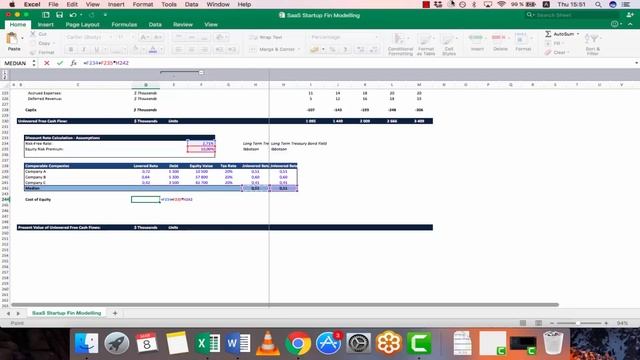Click the Insert cells icon

[476, 39]
